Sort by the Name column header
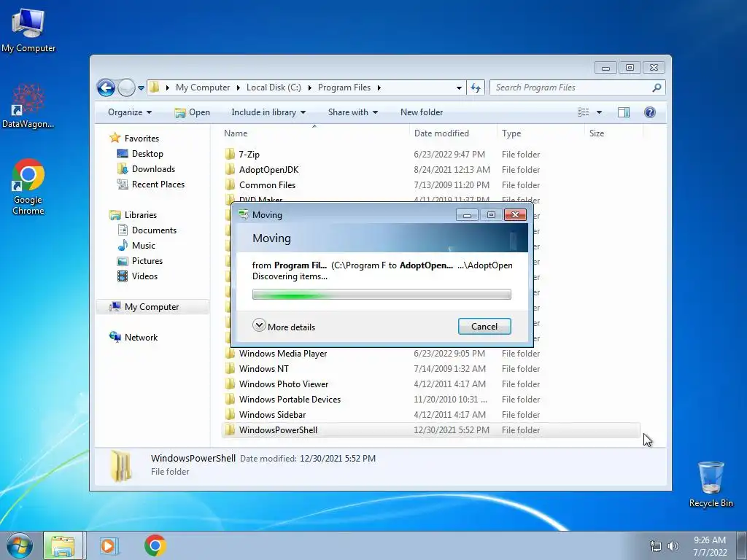Screen dimensions: 747x560 pos(314,133)
